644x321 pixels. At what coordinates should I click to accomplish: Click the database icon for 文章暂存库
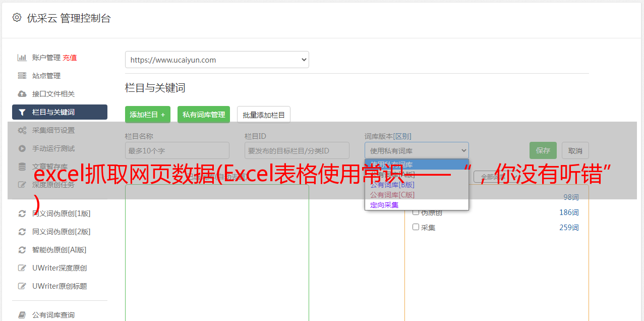pyautogui.click(x=22, y=167)
